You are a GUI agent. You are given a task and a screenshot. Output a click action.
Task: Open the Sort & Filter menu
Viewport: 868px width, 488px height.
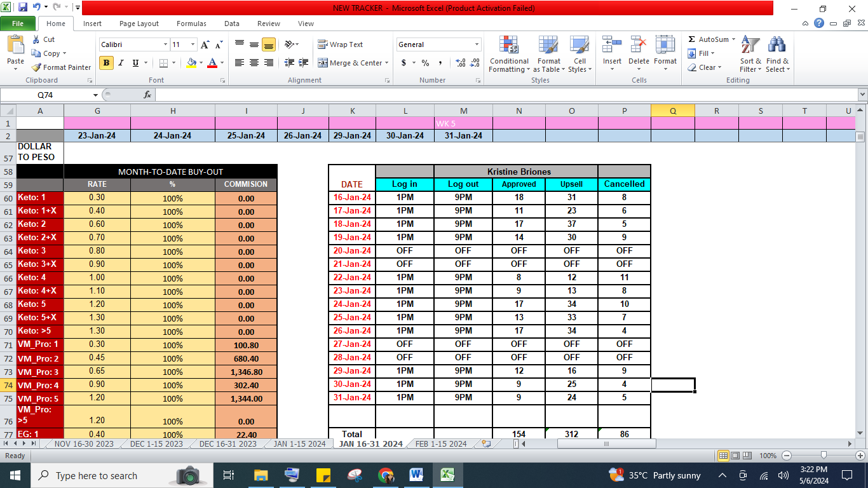pos(750,54)
